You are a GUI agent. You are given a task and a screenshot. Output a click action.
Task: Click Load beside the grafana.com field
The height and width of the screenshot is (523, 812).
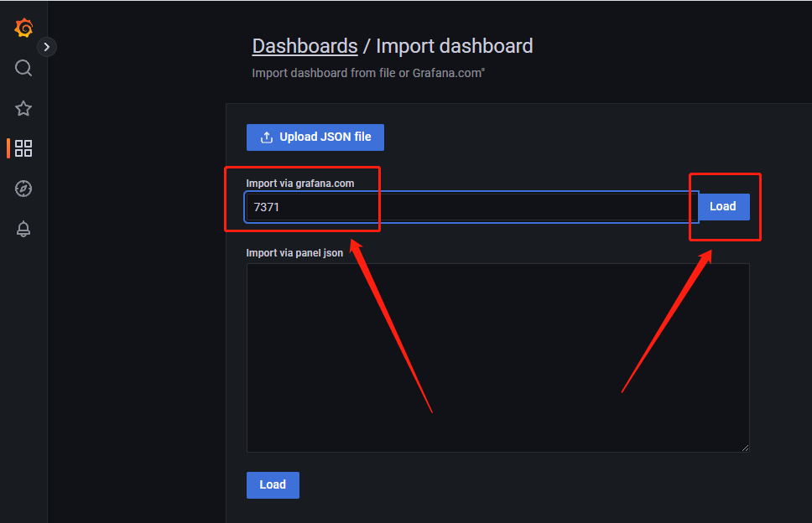coord(723,206)
